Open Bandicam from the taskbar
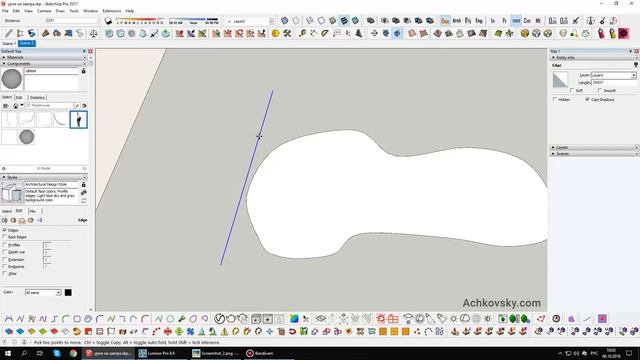640x360 pixels. click(x=260, y=353)
